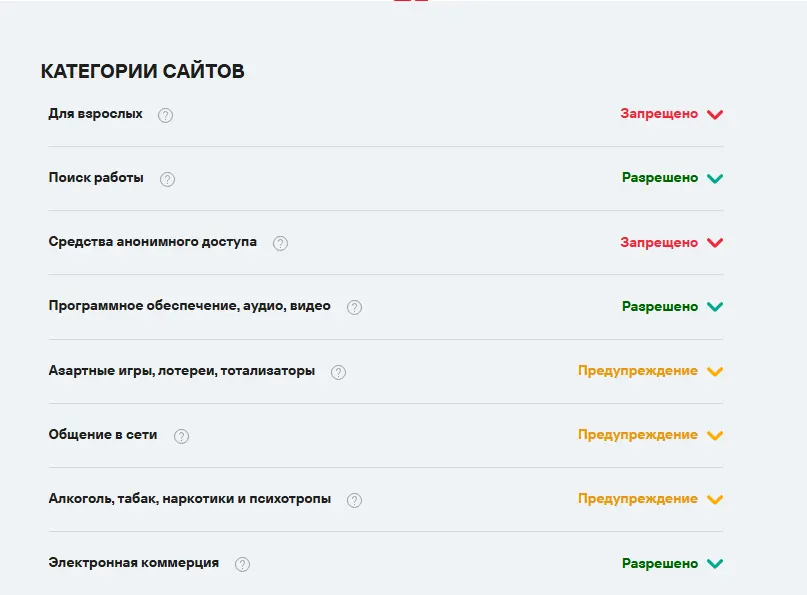
Task: Click the Электронная коммерция category label
Action: (134, 563)
